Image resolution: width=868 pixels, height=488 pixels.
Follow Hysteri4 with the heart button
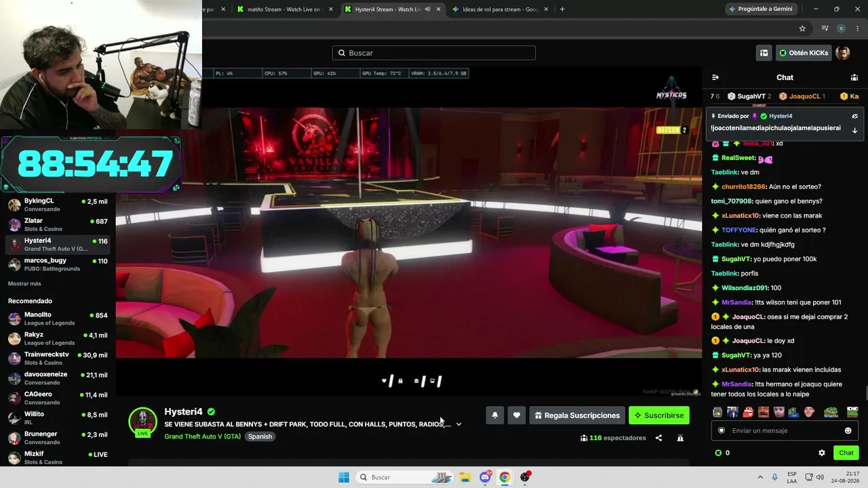point(517,415)
